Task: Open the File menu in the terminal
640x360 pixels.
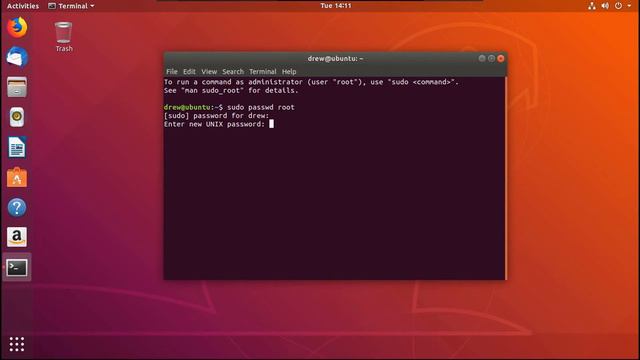Action: coord(172,71)
